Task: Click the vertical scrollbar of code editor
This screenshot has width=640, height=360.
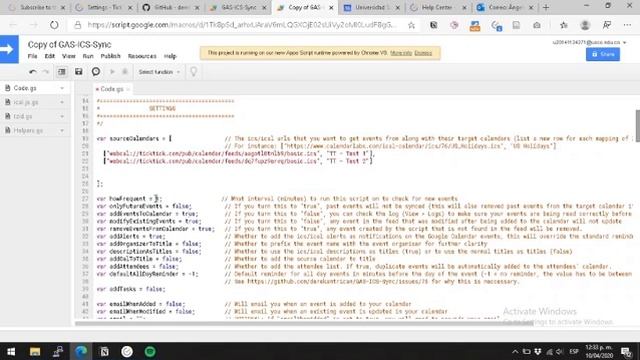Action: click(637, 126)
